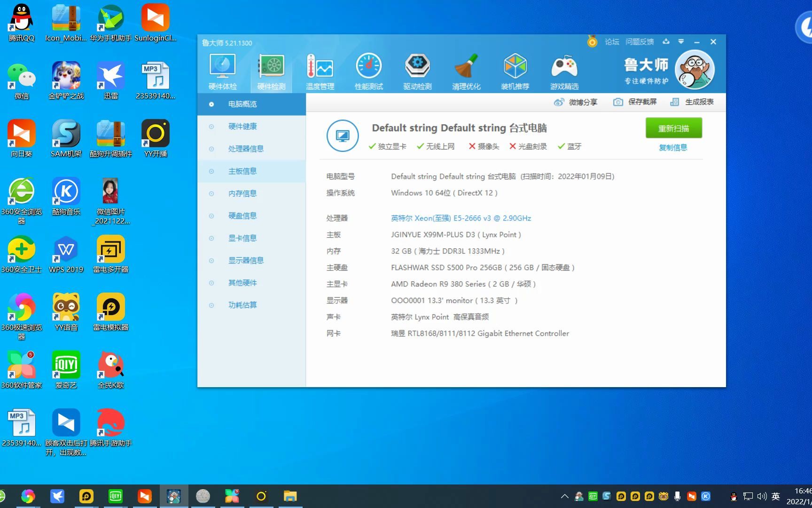Click the 鲁大师 taskbar button
The width and height of the screenshot is (812, 508).
tap(174, 496)
